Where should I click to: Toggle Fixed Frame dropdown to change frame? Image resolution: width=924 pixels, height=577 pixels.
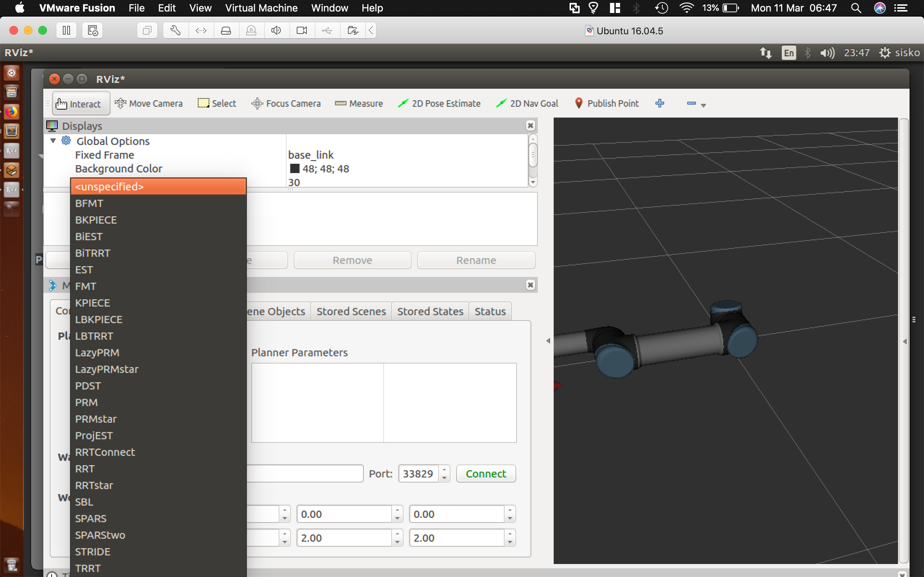pos(310,154)
